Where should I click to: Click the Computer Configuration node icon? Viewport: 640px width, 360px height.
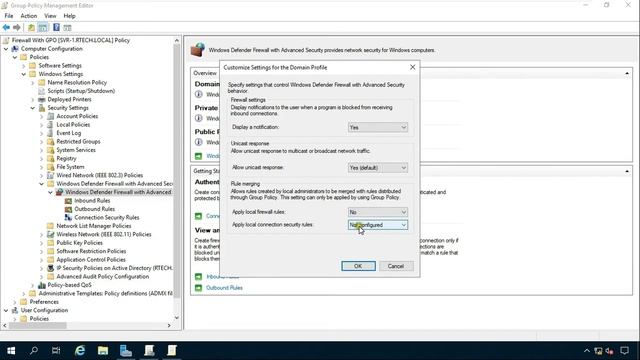pyautogui.click(x=15, y=49)
